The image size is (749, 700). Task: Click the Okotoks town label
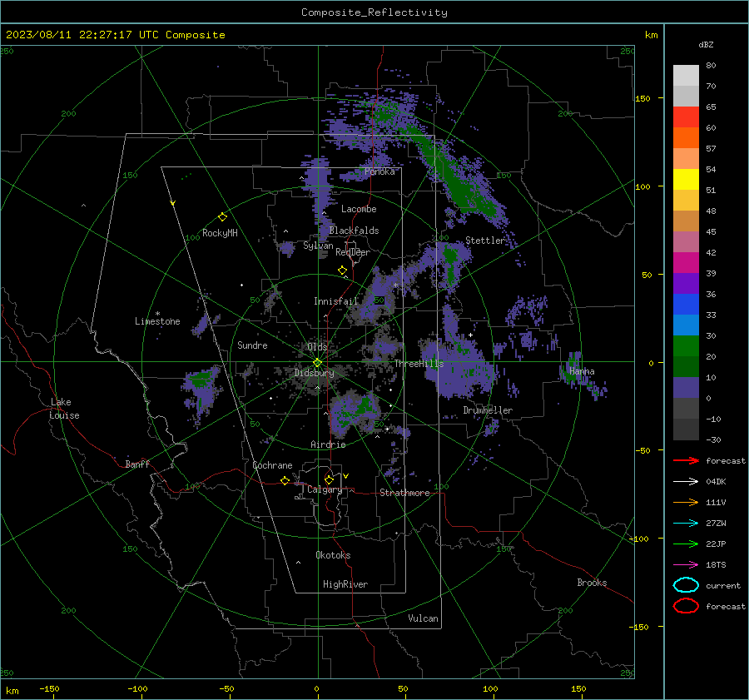point(333,556)
